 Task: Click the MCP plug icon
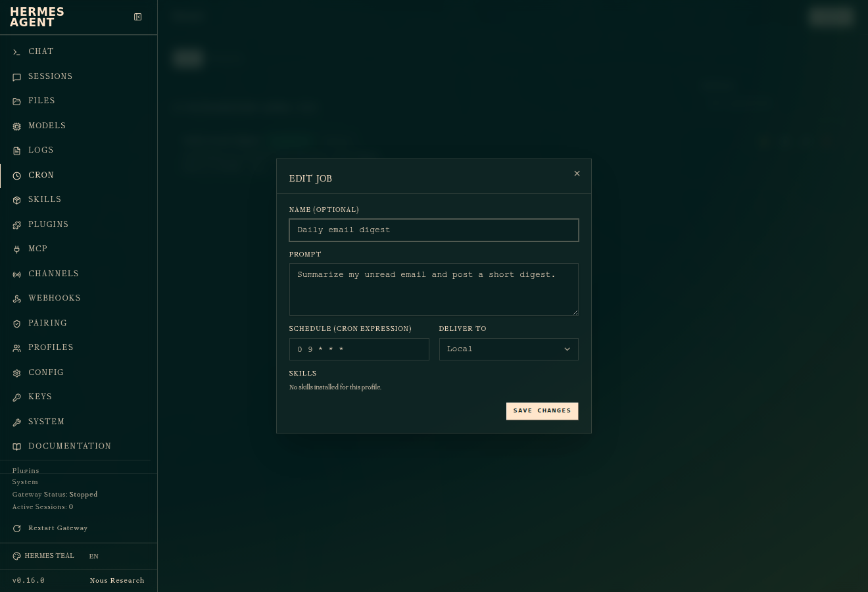pyautogui.click(x=17, y=249)
